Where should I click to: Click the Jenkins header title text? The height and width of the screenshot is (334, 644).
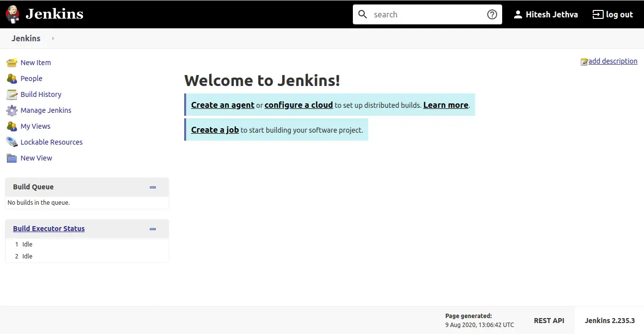coord(54,14)
